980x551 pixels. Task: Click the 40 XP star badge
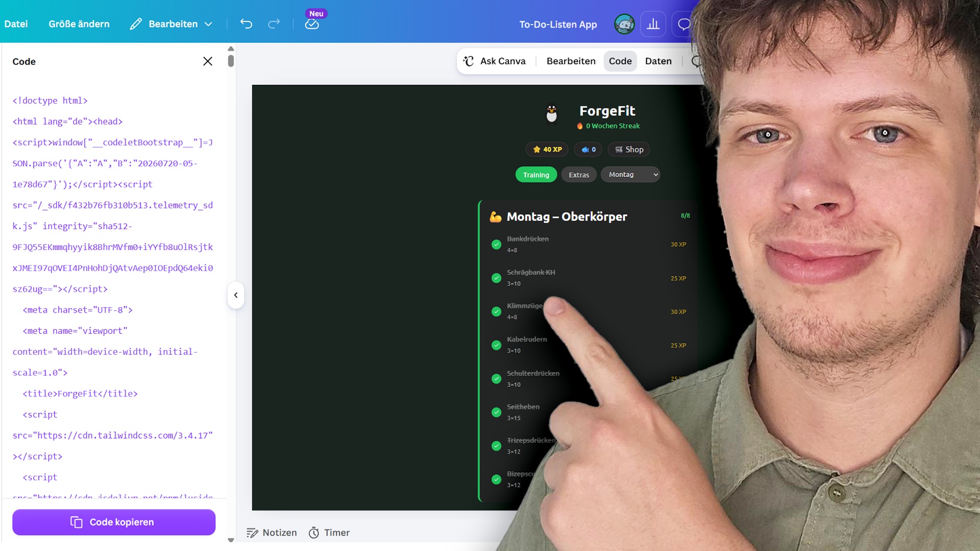pyautogui.click(x=547, y=149)
